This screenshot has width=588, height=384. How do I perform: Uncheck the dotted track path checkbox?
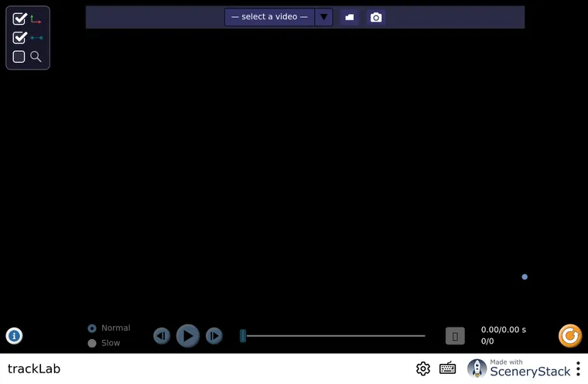19,37
